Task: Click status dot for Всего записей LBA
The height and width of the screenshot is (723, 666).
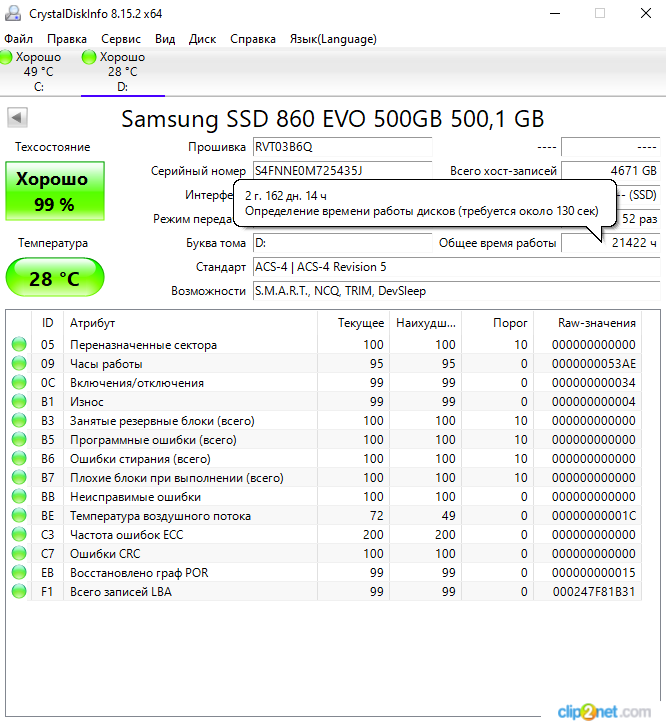Action: 19,592
